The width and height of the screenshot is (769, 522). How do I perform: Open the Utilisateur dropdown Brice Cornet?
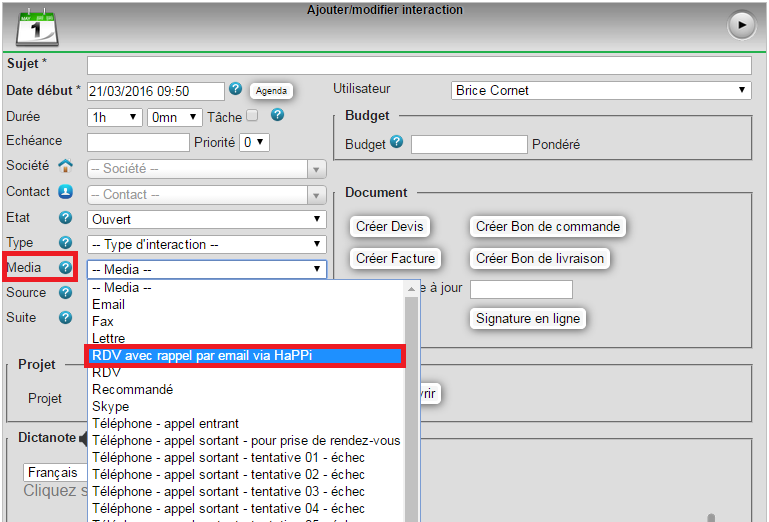(601, 90)
